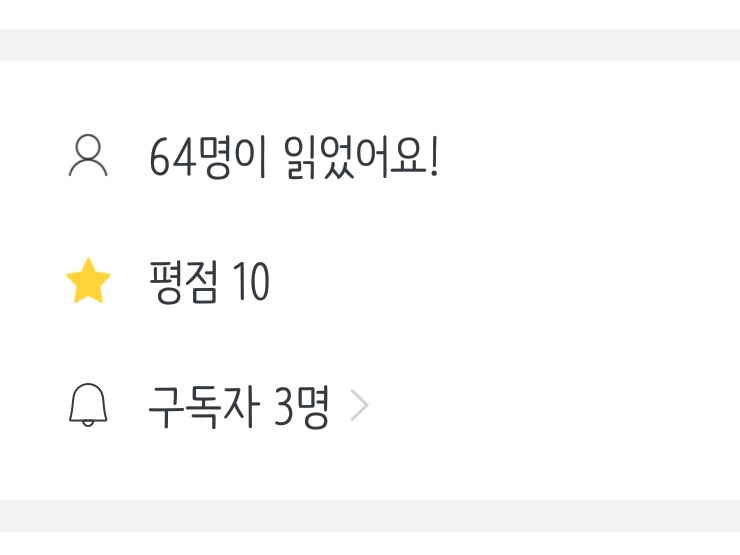Click white strip above the top divider
Screen dimensions: 740x555
click(370, 13)
